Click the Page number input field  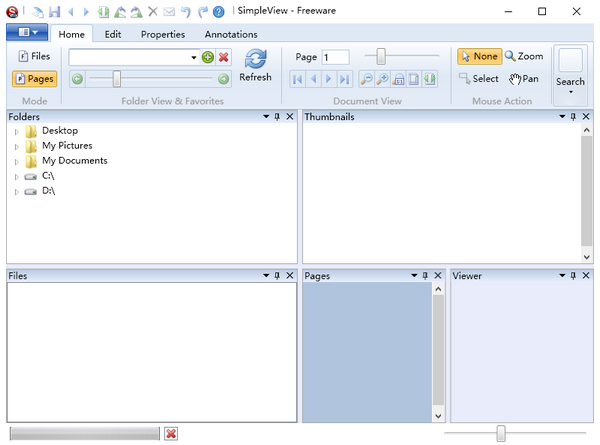(x=335, y=57)
